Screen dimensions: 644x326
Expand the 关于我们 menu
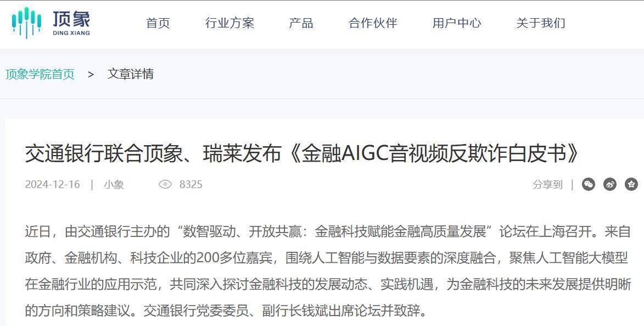[x=541, y=23]
